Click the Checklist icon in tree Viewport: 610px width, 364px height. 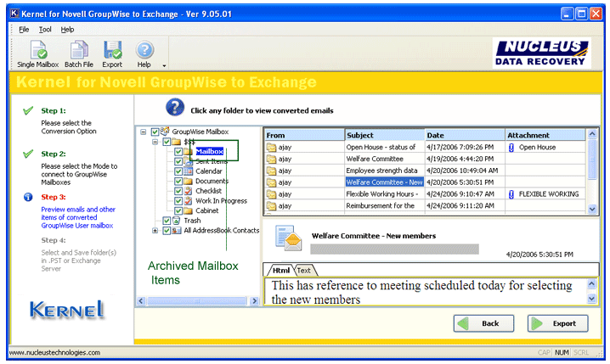[x=188, y=191]
